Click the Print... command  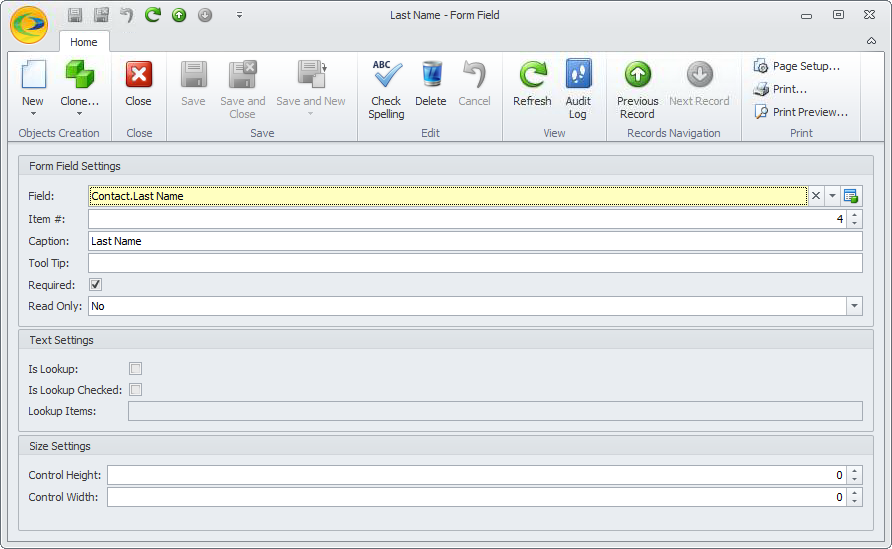tap(780, 89)
